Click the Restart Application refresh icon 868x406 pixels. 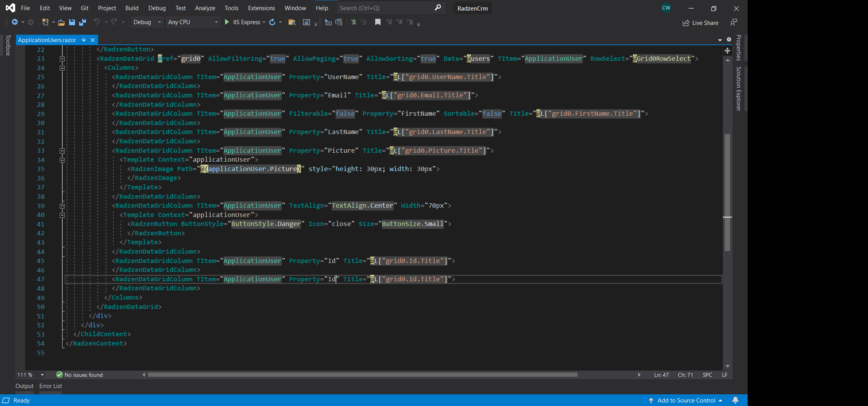272,22
